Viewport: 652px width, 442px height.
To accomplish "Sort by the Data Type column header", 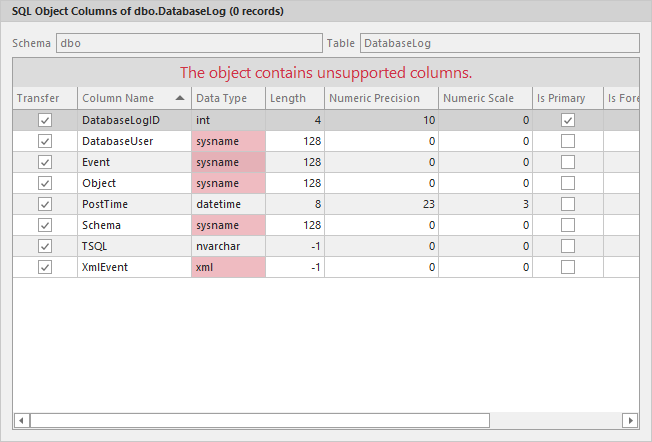I will [x=227, y=98].
